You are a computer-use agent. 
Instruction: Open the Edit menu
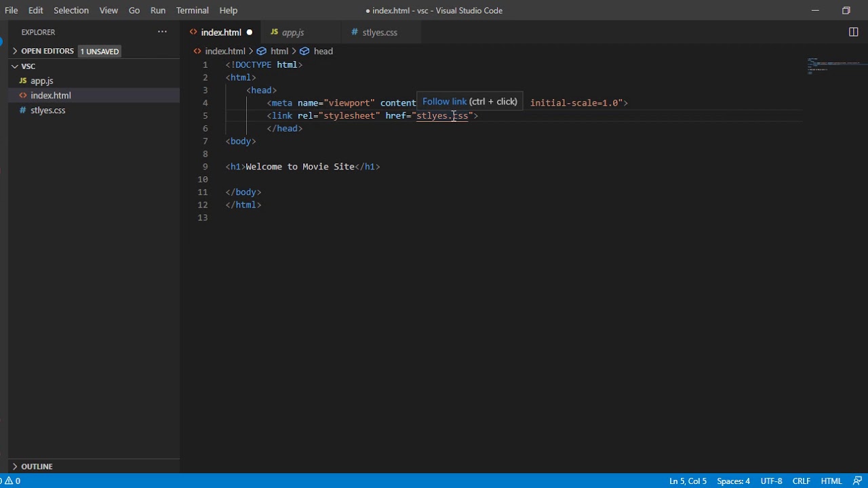tap(36, 10)
